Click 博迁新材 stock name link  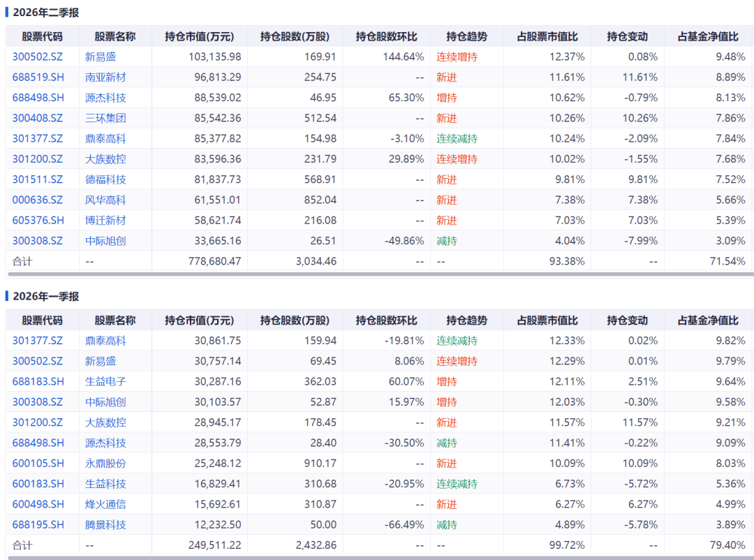tap(105, 221)
